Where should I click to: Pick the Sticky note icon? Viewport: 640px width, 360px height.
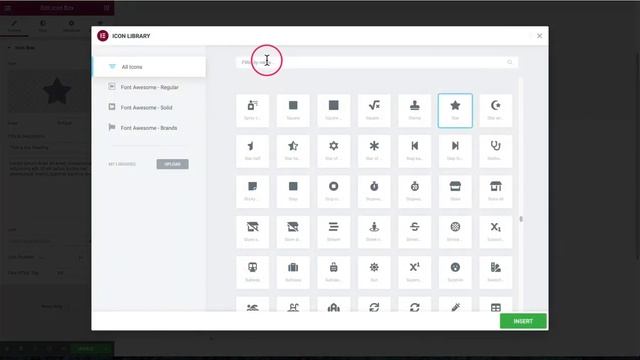coord(252,191)
